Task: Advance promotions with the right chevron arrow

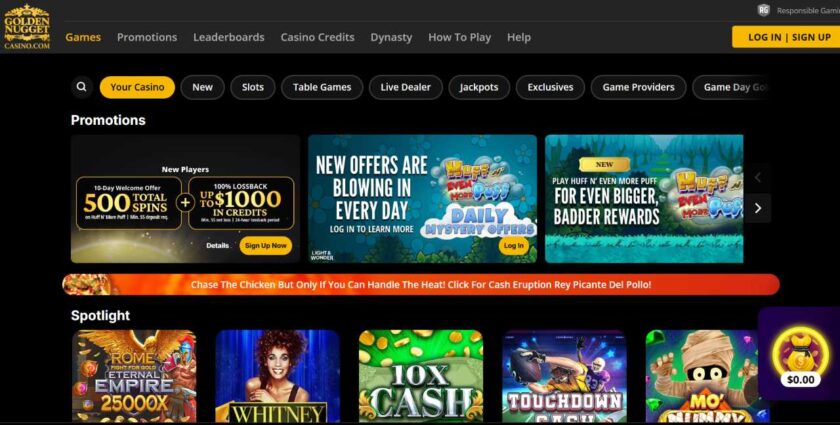Action: point(758,208)
